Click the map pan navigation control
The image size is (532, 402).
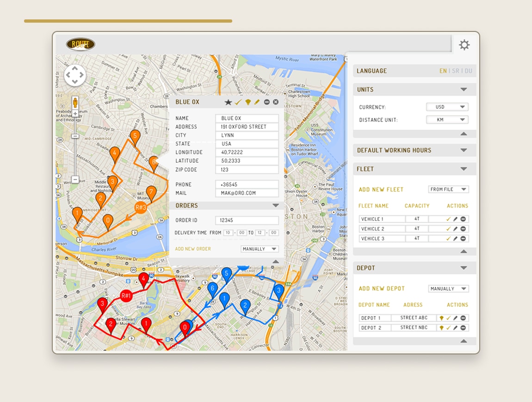coord(74,75)
